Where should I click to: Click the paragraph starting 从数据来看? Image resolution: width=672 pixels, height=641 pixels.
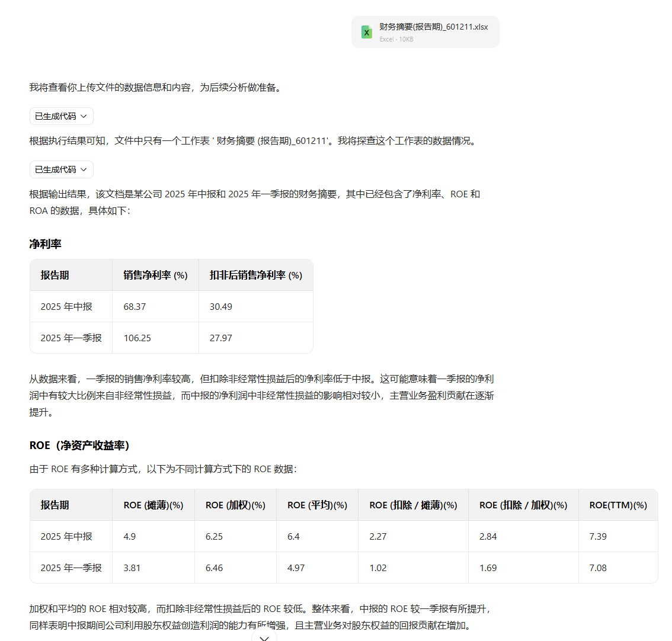(261, 396)
